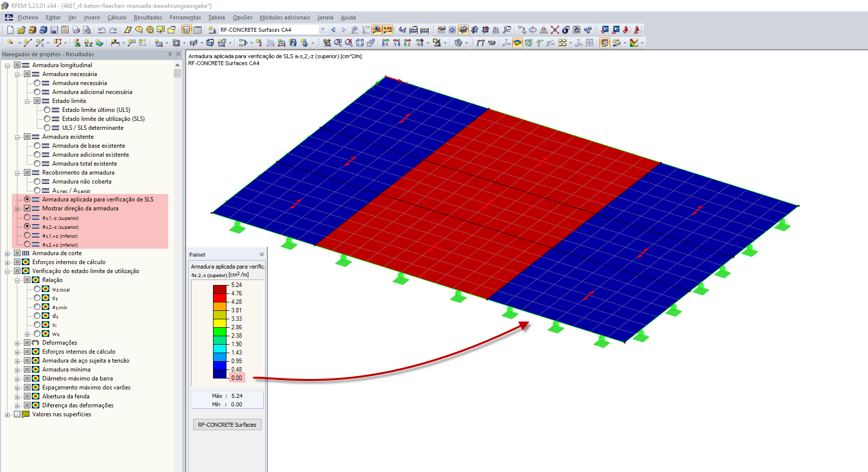Open Módulos adicionais menu

285,17
